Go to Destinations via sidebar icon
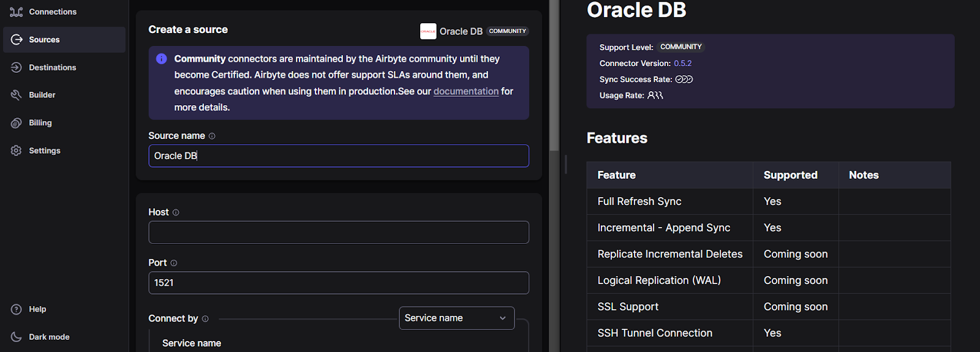Screen dimensions: 980x352 pos(17,67)
